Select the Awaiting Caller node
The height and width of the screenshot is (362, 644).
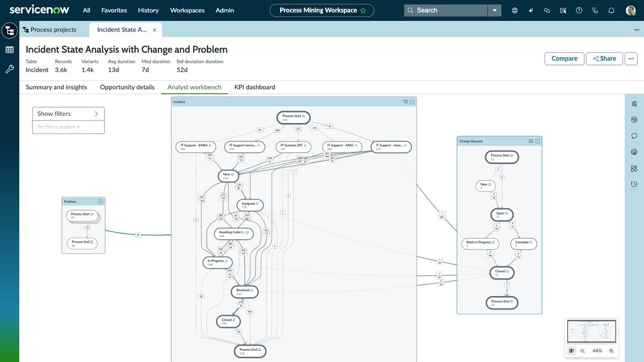[x=233, y=234]
